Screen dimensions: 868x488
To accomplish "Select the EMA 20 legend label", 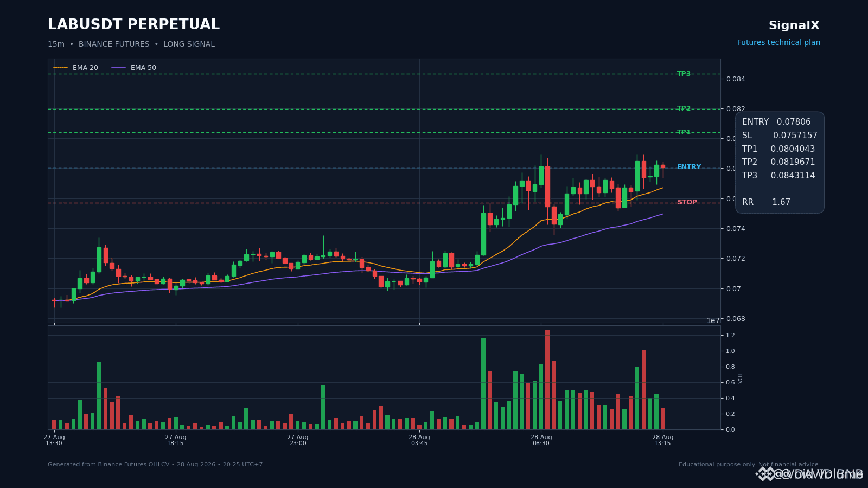I will click(85, 68).
